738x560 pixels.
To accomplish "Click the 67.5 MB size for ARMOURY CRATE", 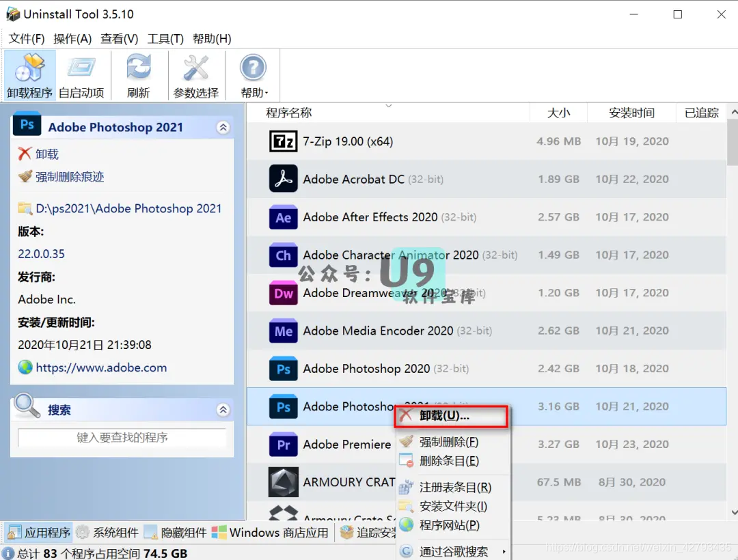I will [559, 482].
